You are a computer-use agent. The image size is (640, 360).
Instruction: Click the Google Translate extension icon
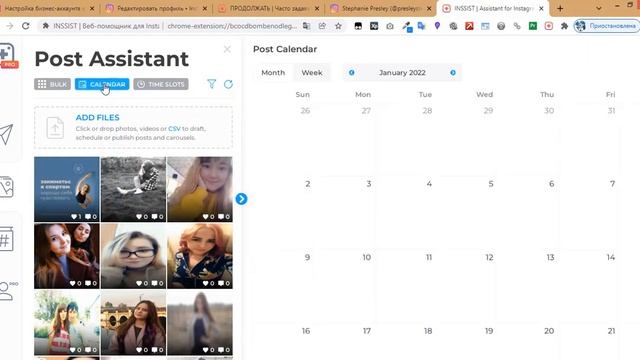click(x=421, y=26)
